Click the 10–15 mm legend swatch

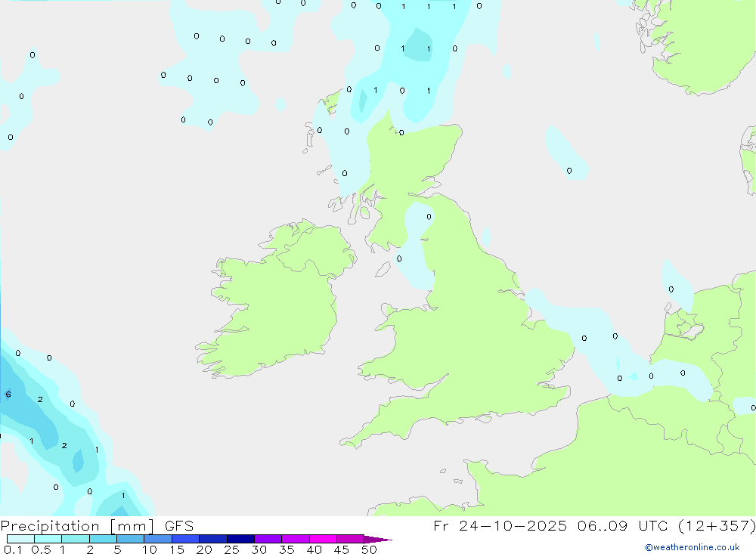(158, 539)
